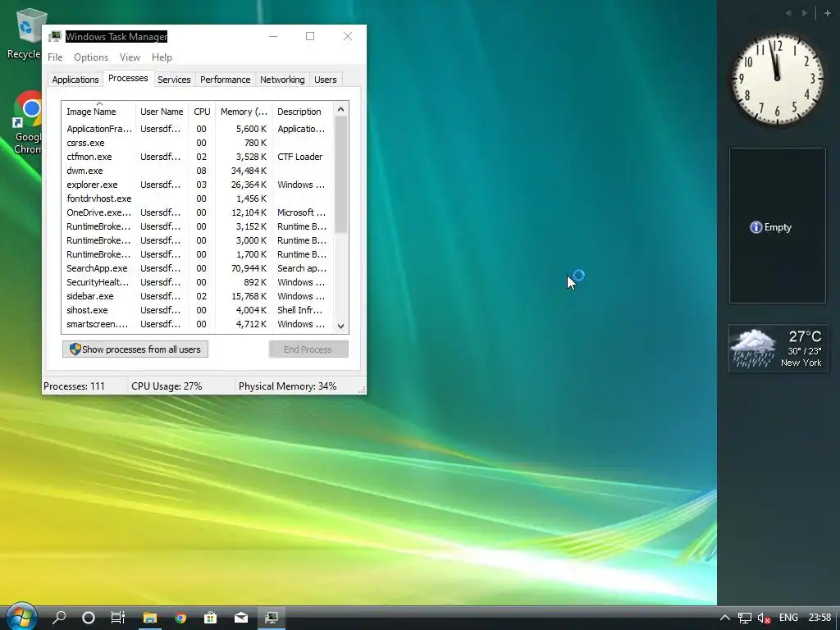Image resolution: width=840 pixels, height=630 pixels.
Task: Click Show processes from all users
Action: (x=135, y=349)
